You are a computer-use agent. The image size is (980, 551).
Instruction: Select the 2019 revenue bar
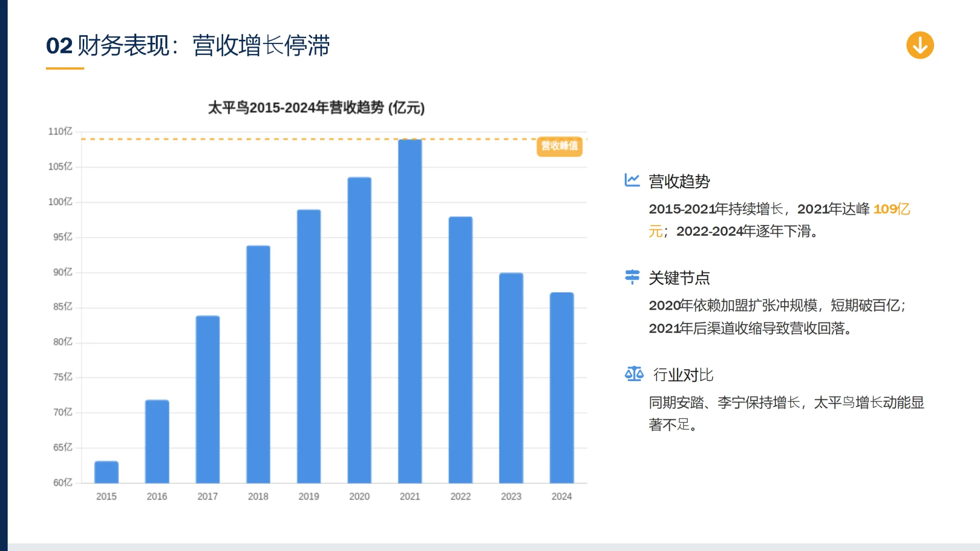pyautogui.click(x=309, y=346)
